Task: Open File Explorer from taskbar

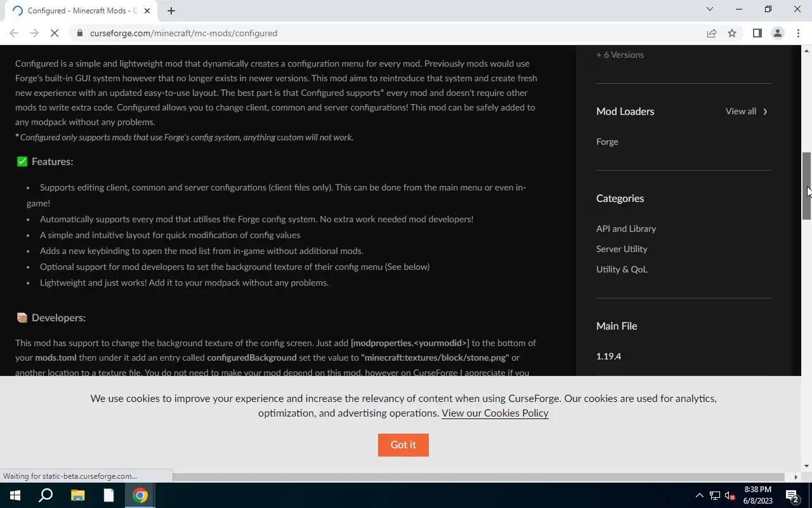Action: (x=77, y=495)
